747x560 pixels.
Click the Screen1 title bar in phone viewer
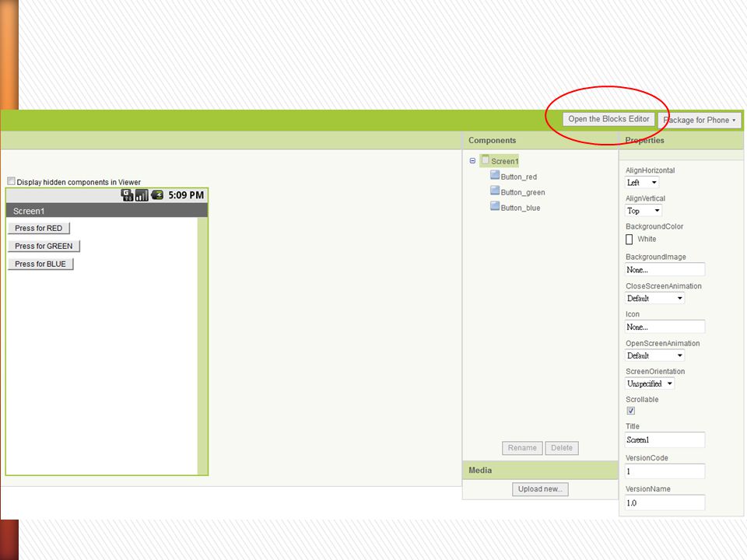click(107, 211)
